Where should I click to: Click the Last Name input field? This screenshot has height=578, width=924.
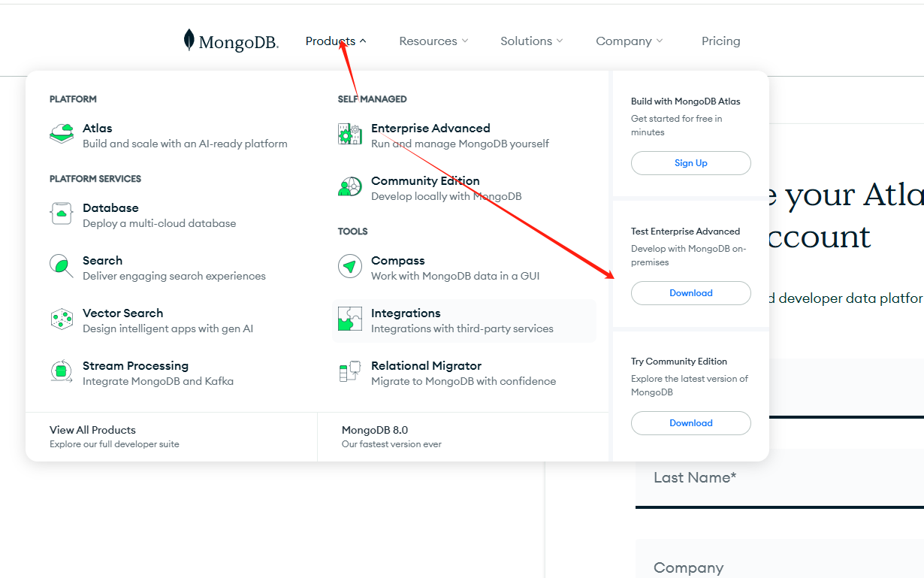(x=780, y=478)
